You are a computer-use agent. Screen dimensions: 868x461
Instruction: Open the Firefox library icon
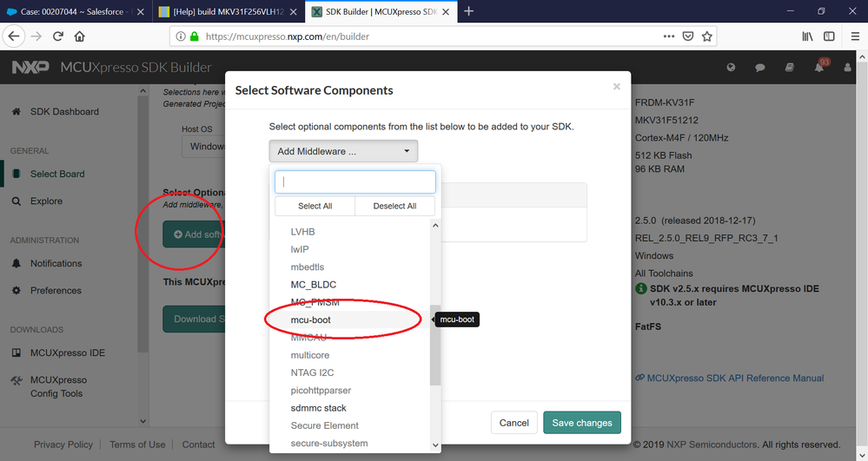tap(808, 36)
